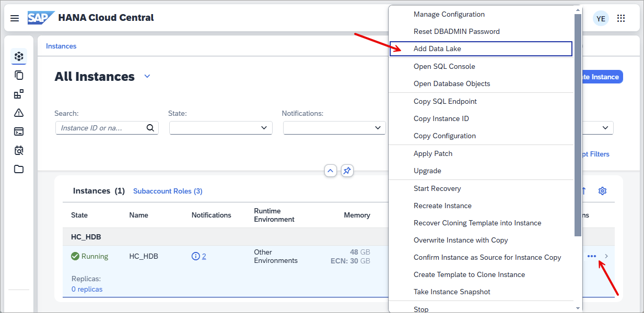Viewport: 644px width, 313px height.
Task: Click the SAP logo
Action: (x=40, y=18)
